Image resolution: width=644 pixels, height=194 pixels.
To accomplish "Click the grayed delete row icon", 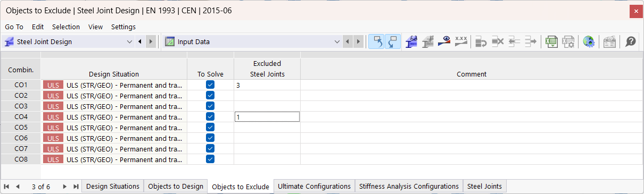I will tap(498, 41).
